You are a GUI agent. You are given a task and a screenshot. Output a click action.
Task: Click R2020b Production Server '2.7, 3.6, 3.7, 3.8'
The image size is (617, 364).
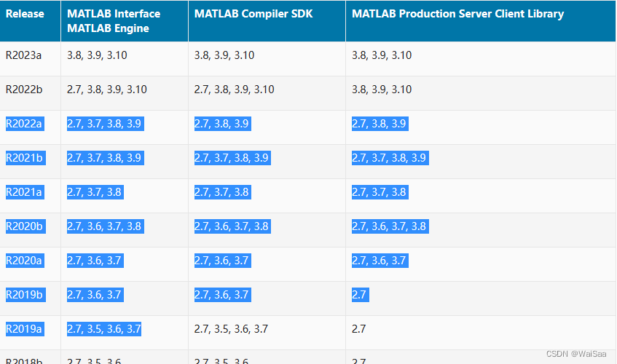point(390,226)
